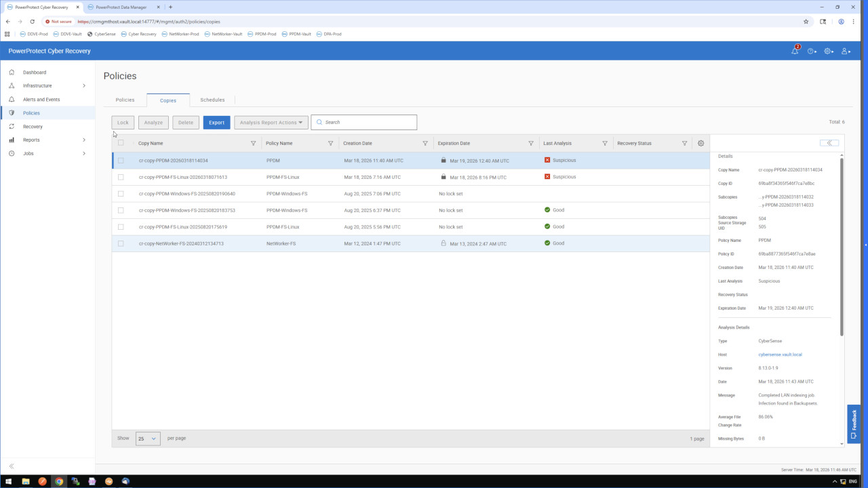Click the Reports chart icon in the sidebar
The image size is (868, 488).
(x=12, y=140)
